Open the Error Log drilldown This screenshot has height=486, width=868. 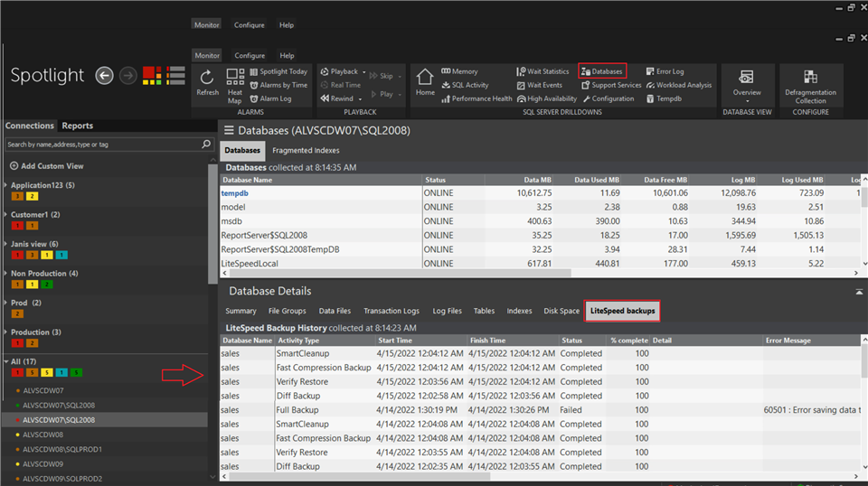click(665, 71)
